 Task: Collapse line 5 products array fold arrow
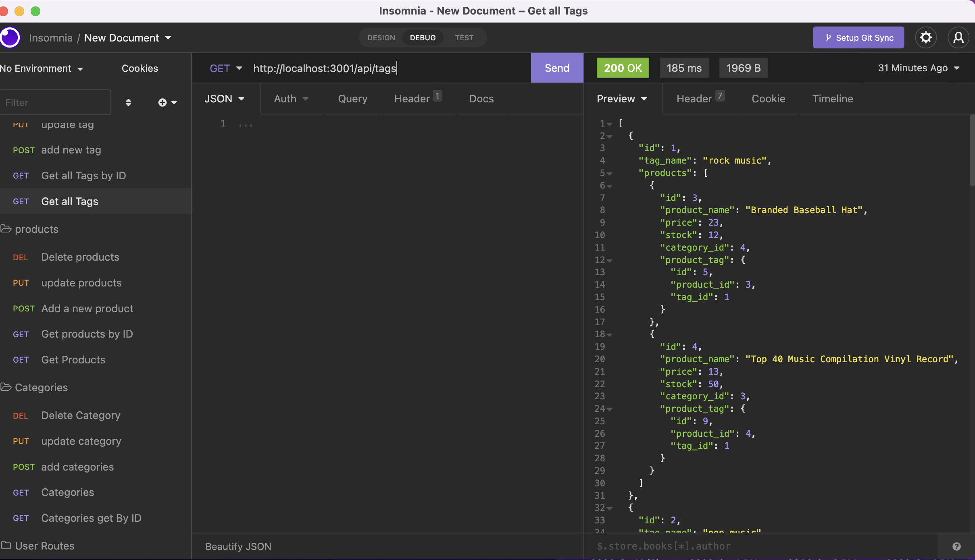610,174
